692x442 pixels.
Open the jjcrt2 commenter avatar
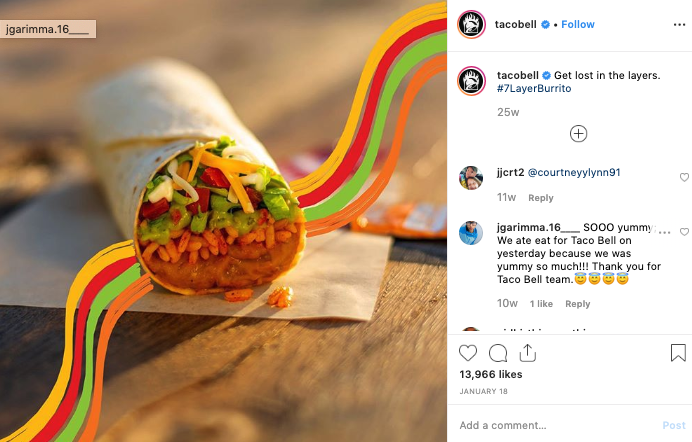pos(471,178)
